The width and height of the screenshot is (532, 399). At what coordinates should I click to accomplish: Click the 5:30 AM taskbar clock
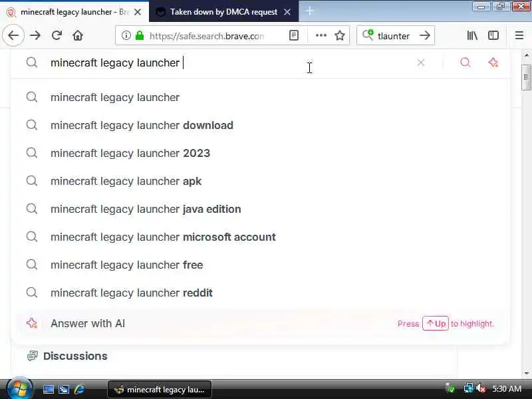coord(507,389)
